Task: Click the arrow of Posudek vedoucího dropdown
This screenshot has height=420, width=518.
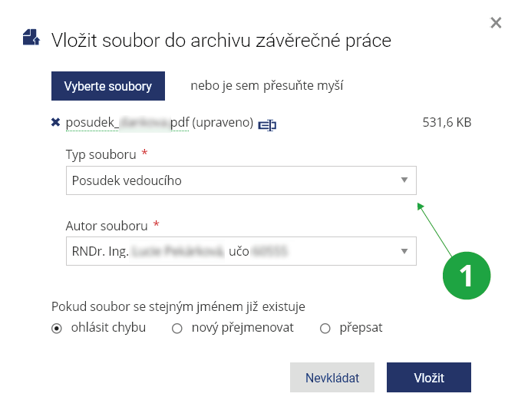Action: coord(404,180)
